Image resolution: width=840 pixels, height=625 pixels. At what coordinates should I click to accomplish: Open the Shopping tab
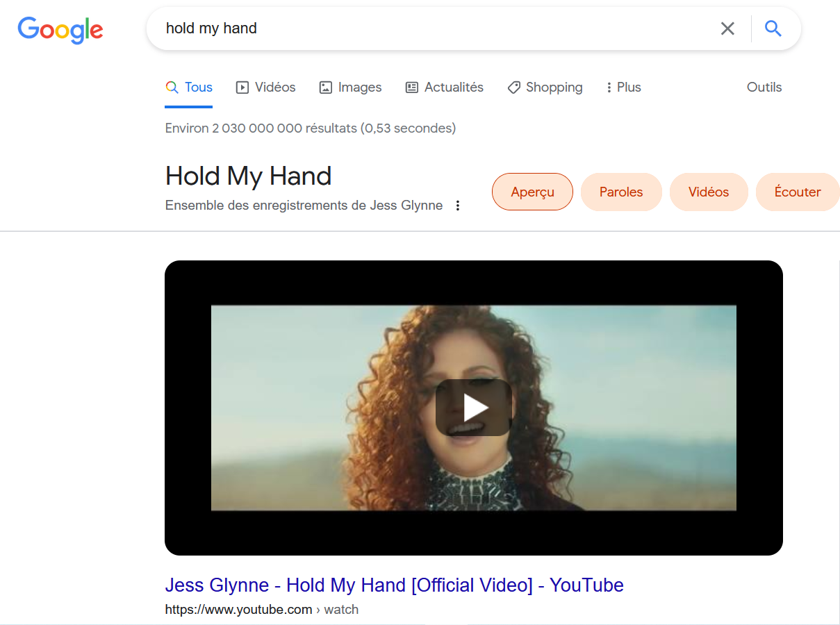click(545, 87)
